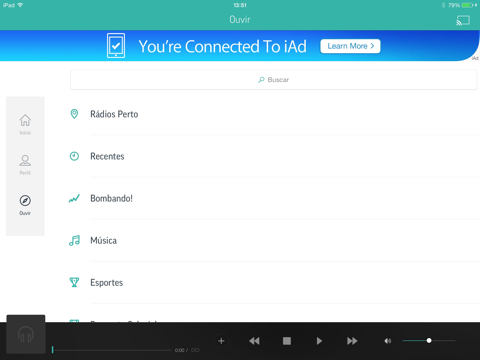Screen dimensions: 480x360
Task: Open the Perfil profile tab
Action: (25, 165)
